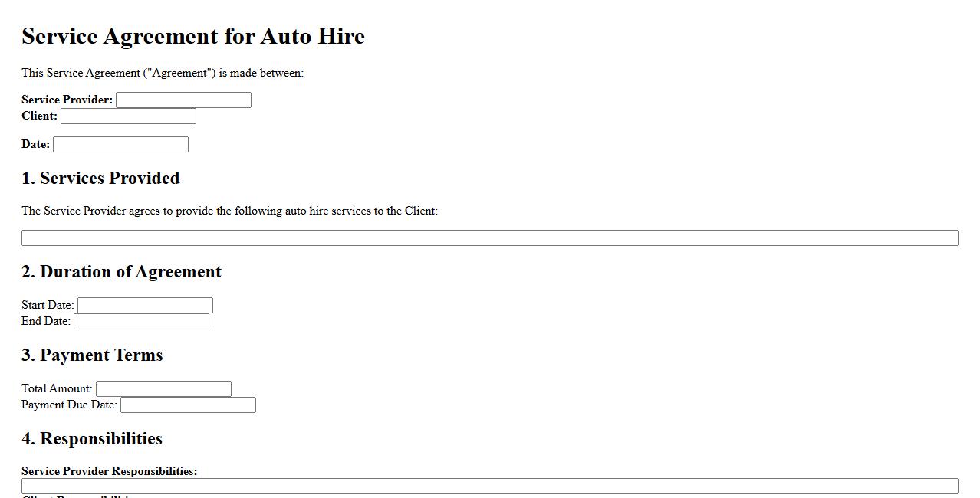Viewport: 980px width, 498px height.
Task: Click the wide services description input box
Action: click(489, 238)
